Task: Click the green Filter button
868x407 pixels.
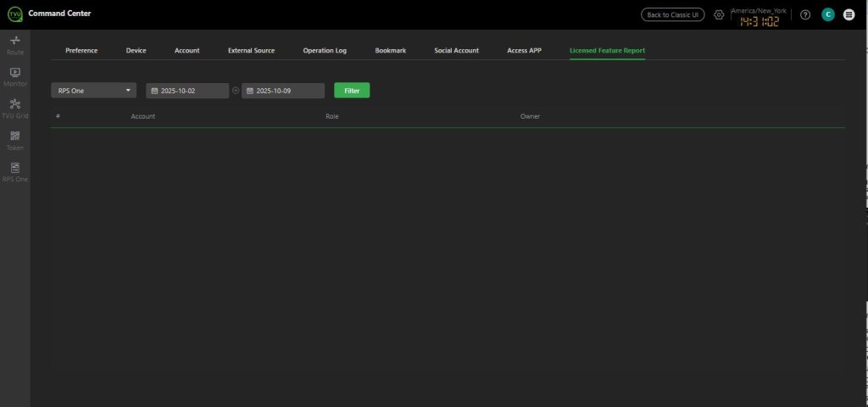Action: point(352,91)
